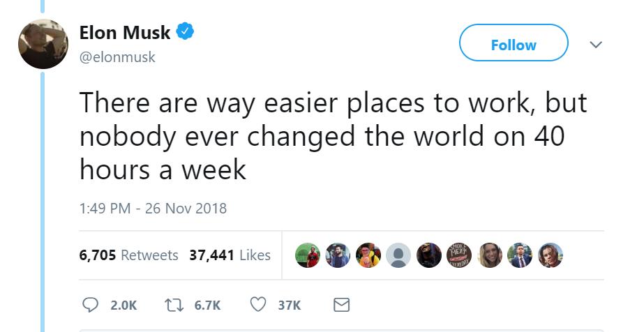
Task: View the 6,705 Retweets list
Action: [x=128, y=255]
